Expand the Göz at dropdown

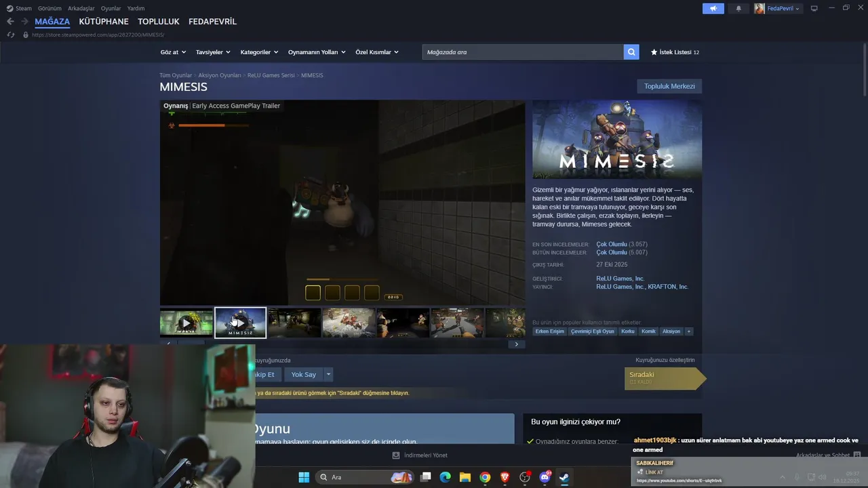[172, 52]
